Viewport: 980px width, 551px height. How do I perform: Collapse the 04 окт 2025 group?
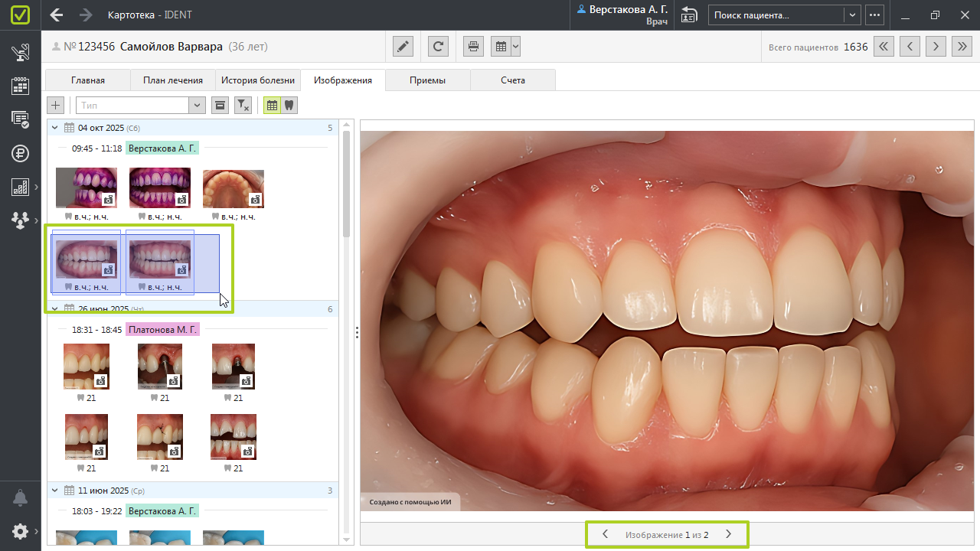(55, 128)
